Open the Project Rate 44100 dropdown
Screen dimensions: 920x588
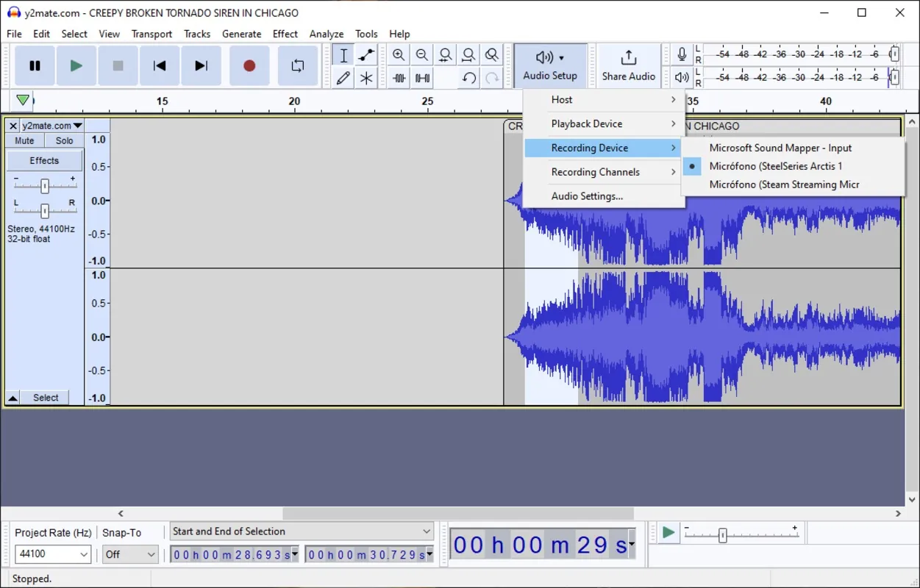(53, 554)
